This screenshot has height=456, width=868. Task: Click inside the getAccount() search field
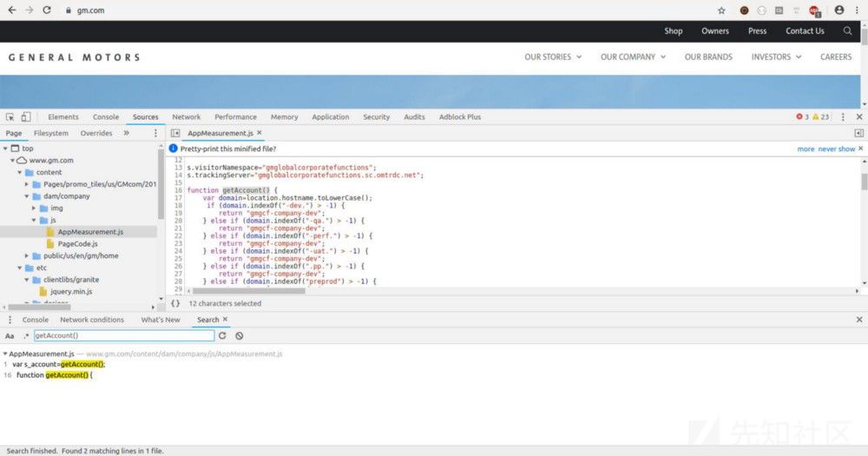click(124, 336)
